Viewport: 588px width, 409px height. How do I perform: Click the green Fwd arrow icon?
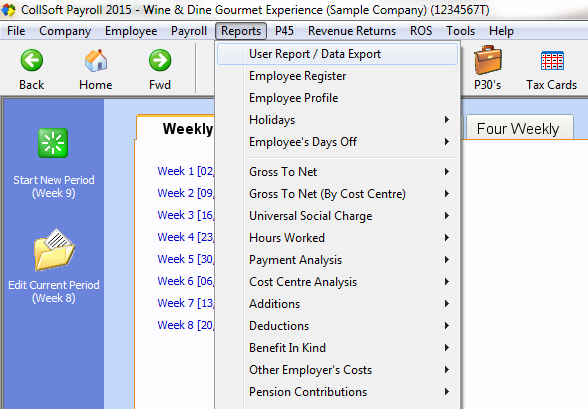click(x=160, y=60)
